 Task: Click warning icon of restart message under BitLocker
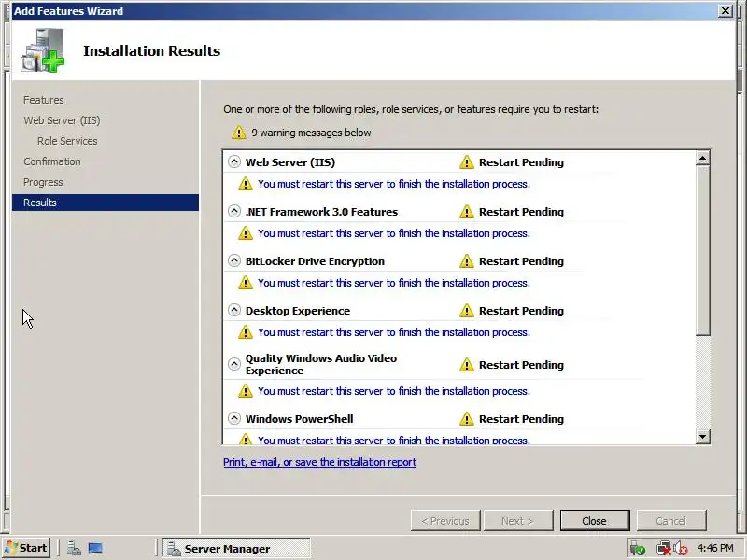point(246,283)
